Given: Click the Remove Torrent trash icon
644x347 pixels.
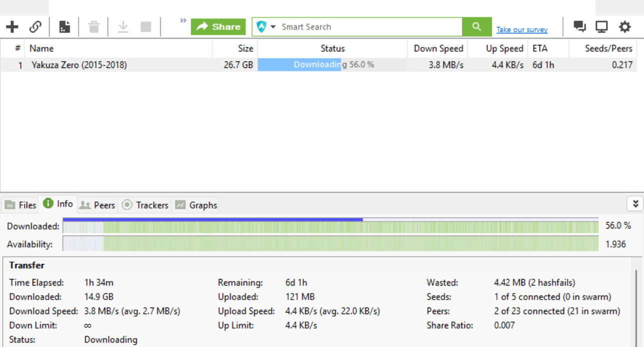Looking at the screenshot, I should pyautogui.click(x=94, y=27).
